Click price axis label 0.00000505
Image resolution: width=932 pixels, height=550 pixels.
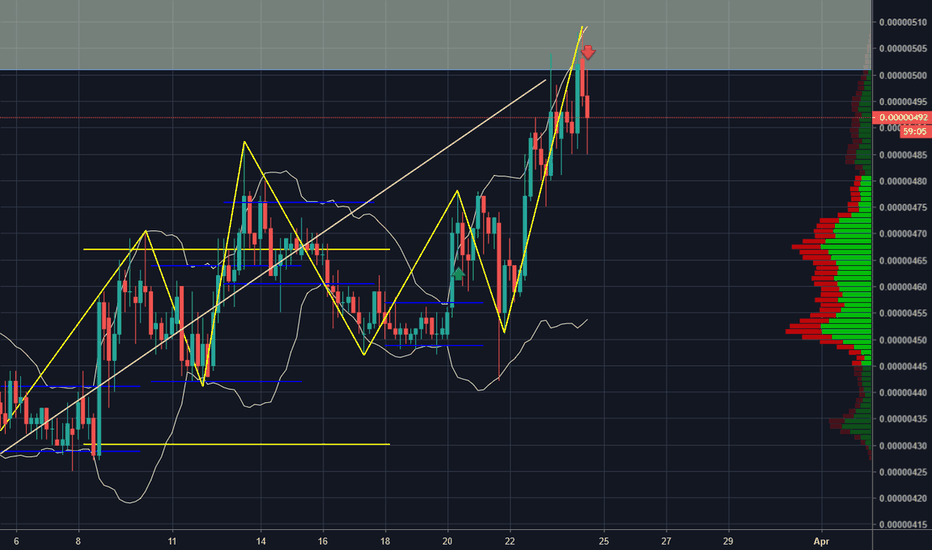903,49
